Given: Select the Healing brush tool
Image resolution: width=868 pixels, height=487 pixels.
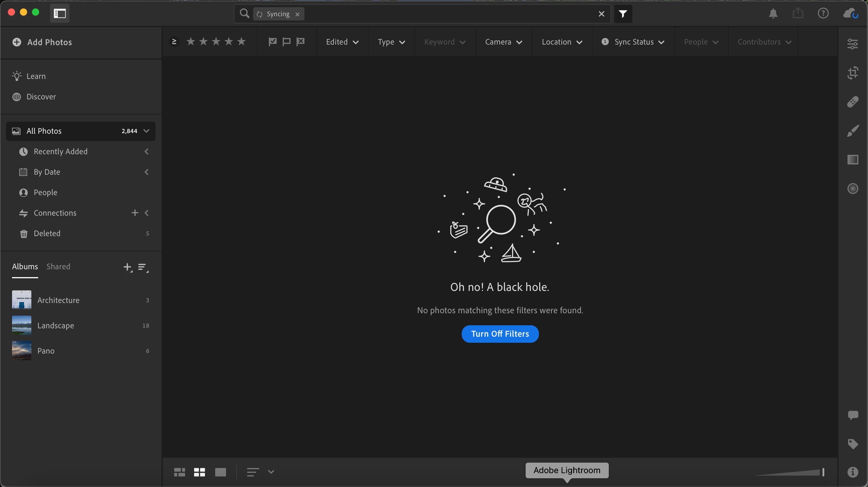Looking at the screenshot, I should (853, 102).
